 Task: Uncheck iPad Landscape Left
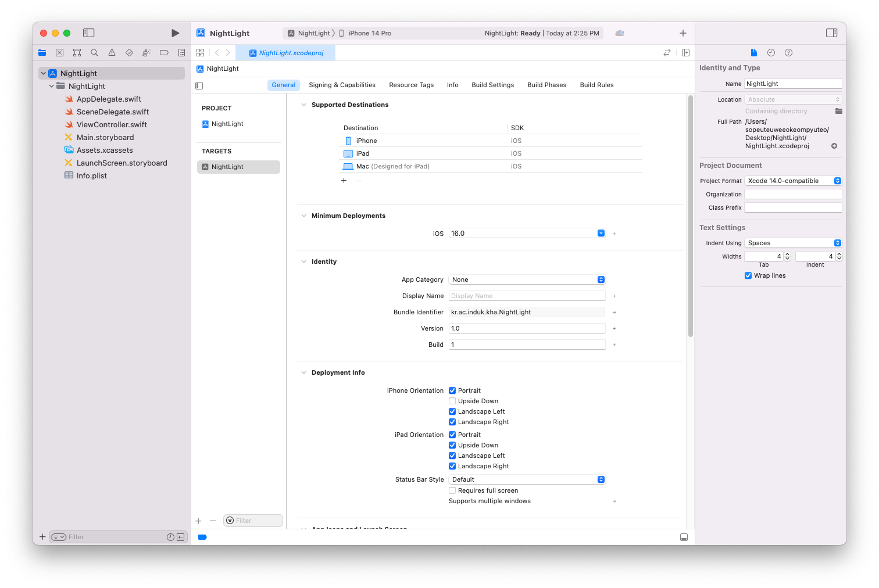pyautogui.click(x=452, y=456)
